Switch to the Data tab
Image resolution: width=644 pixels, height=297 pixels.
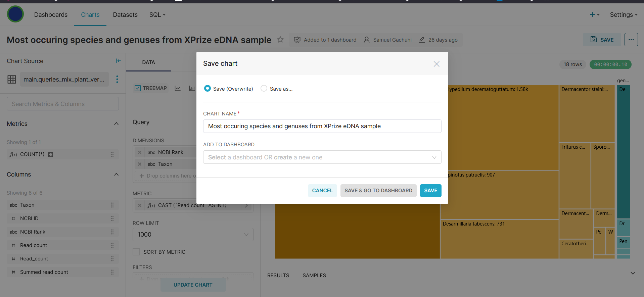[148, 62]
